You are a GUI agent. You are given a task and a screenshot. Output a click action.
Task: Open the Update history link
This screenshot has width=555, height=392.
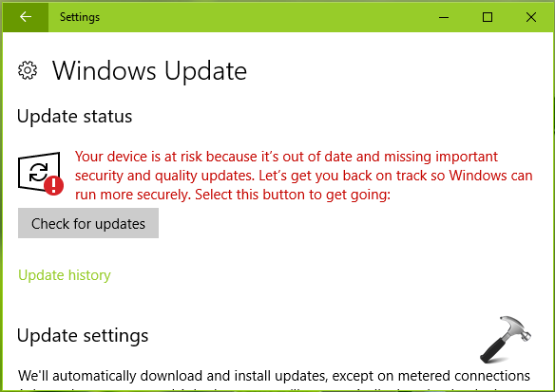[x=65, y=275]
